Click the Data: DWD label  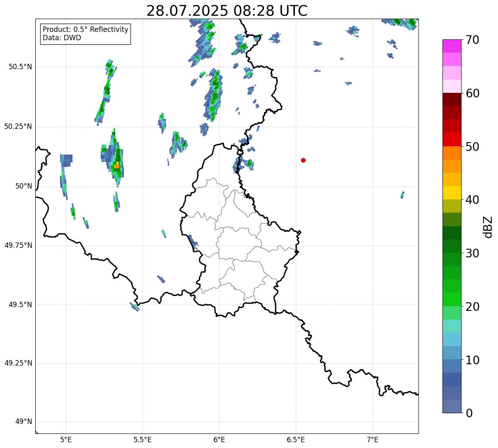click(x=62, y=38)
